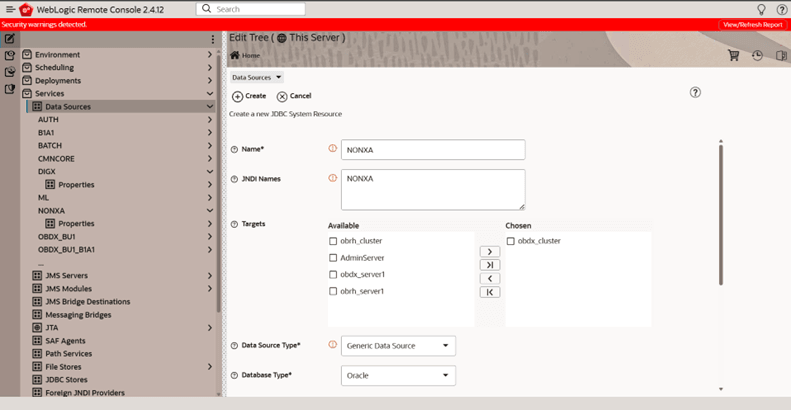Image resolution: width=791 pixels, height=410 pixels.
Task: Open the Database Type dropdown
Action: pos(398,376)
